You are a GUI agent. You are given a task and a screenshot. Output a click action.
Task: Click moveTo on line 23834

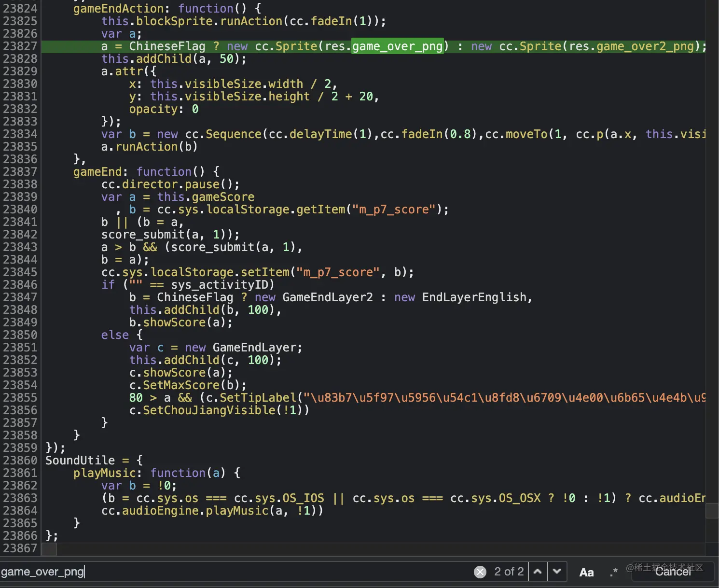526,134
